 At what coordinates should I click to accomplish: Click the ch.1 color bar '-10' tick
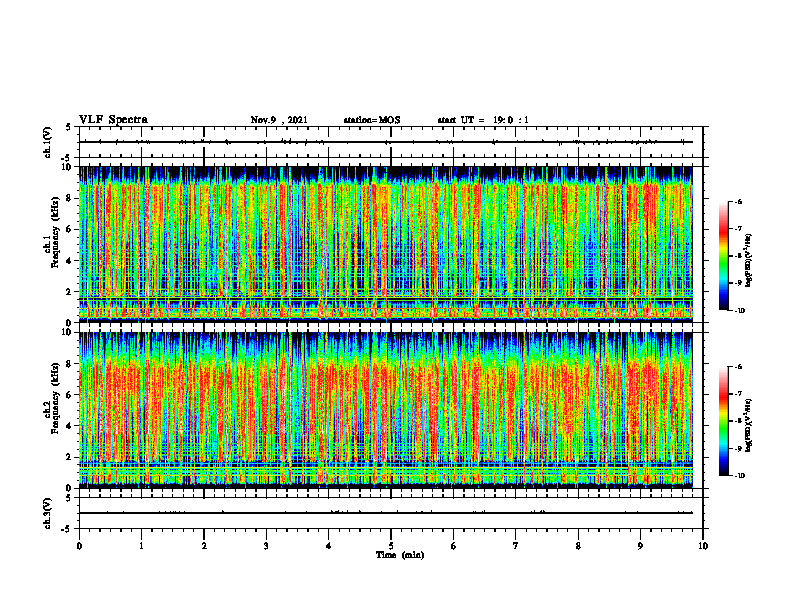[x=739, y=310]
